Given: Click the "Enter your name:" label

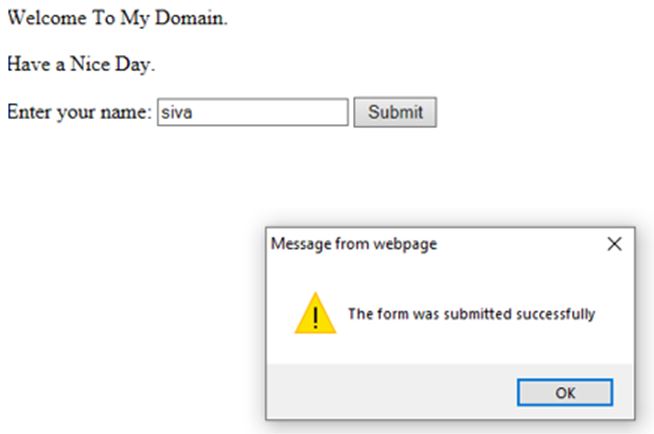Looking at the screenshot, I should tap(79, 112).
